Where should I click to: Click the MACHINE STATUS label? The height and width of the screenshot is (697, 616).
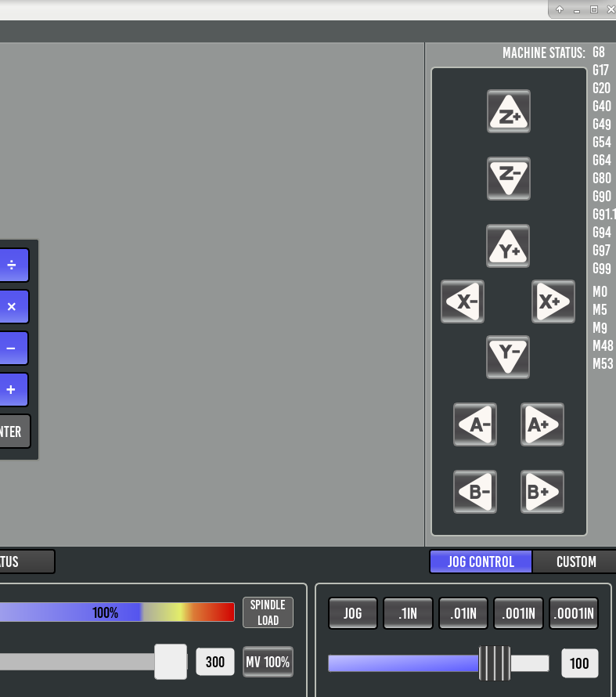544,53
